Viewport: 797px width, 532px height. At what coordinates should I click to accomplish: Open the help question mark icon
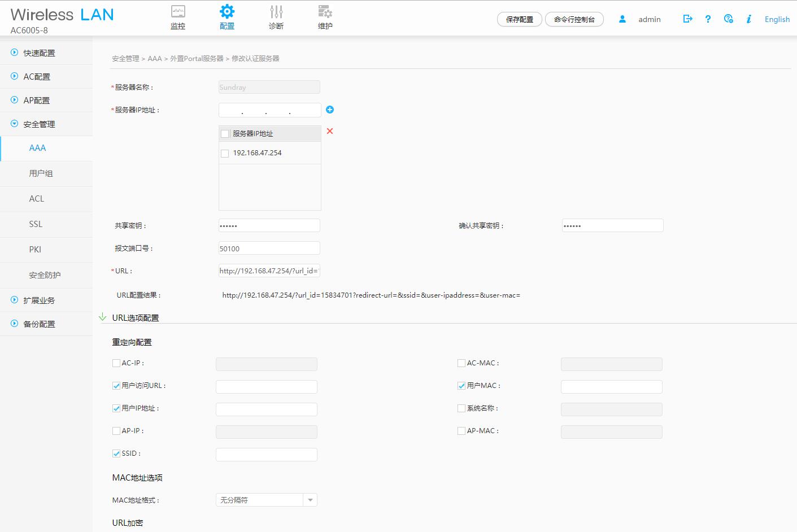[708, 19]
